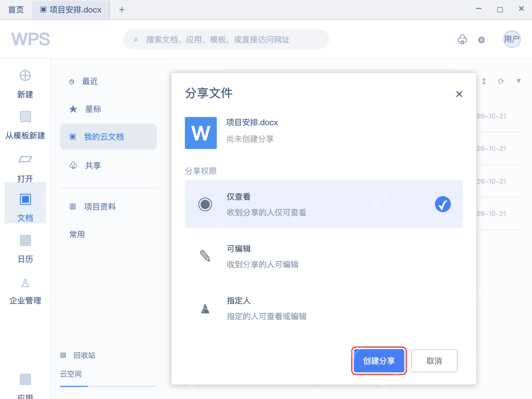Click the blue checkmark on 仅查看
Viewport: 532px width, 399px height.
click(x=443, y=204)
